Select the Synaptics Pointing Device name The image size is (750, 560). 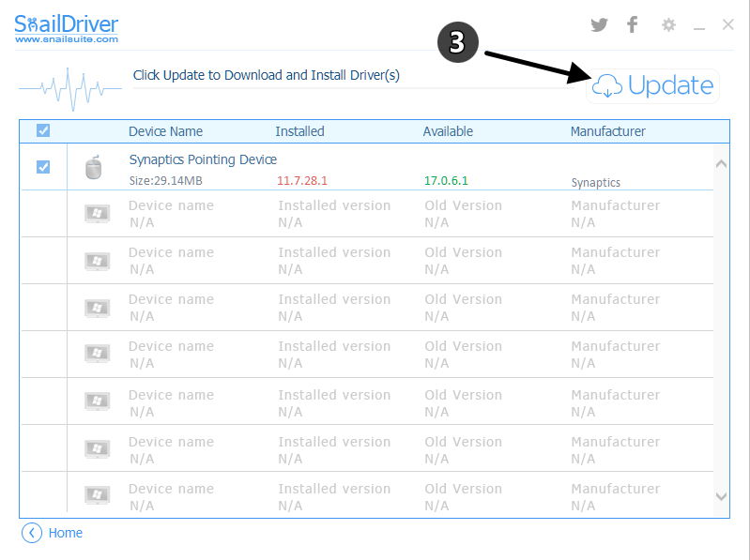(203, 159)
